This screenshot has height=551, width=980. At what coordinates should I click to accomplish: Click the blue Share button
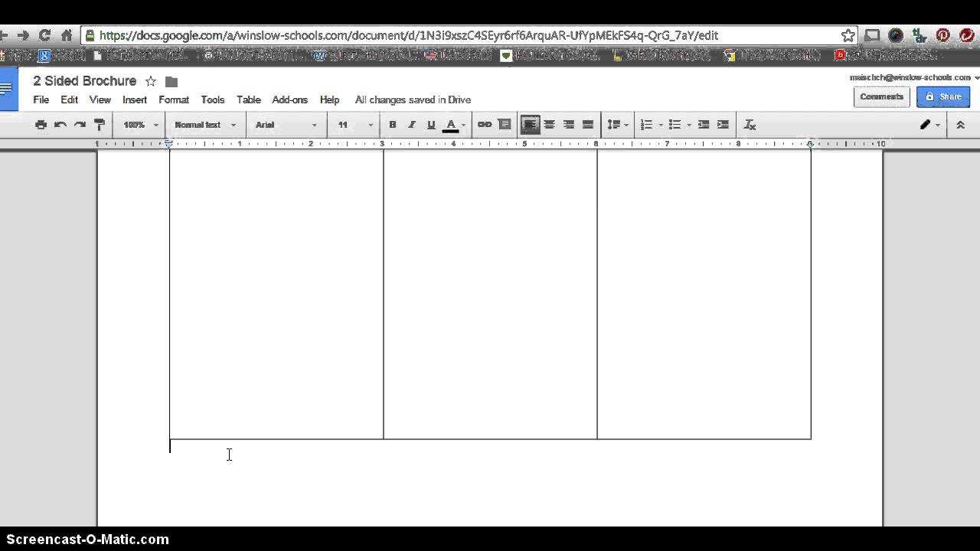942,96
